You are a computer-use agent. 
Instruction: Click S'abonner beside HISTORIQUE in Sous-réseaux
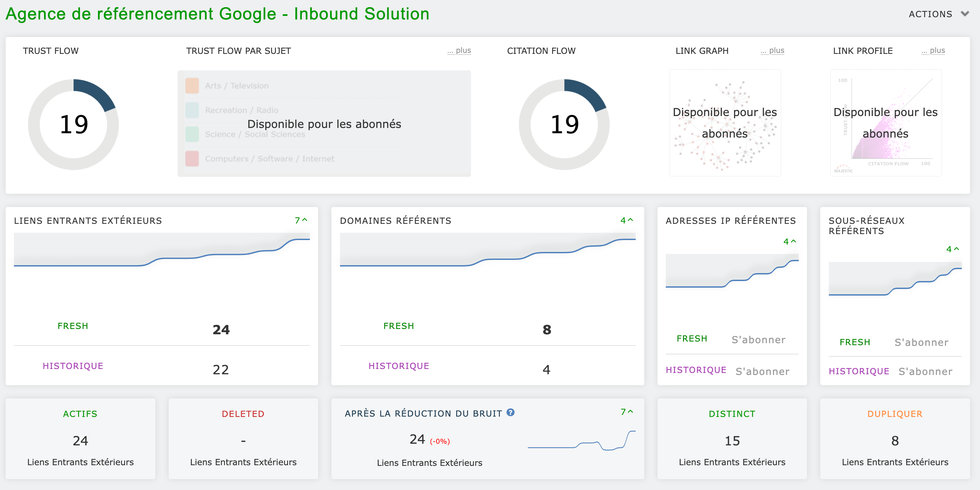tap(925, 371)
